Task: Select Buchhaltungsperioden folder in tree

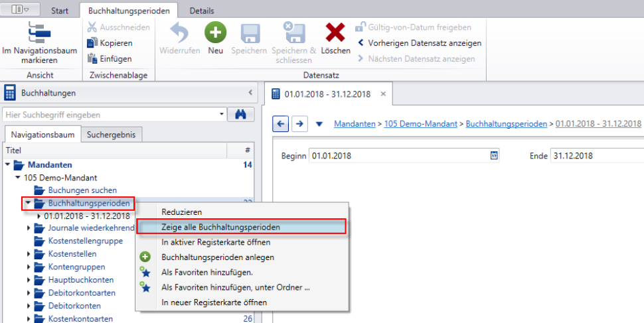Action: click(x=82, y=203)
